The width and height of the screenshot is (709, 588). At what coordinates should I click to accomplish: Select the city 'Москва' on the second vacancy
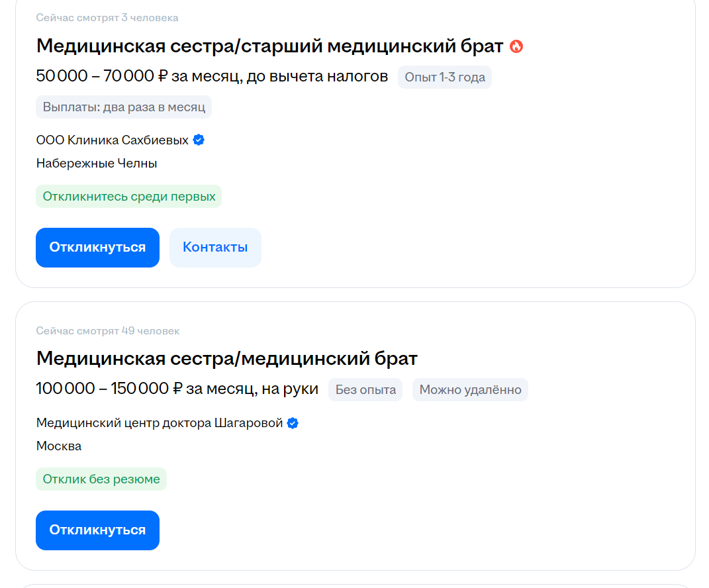tap(58, 446)
